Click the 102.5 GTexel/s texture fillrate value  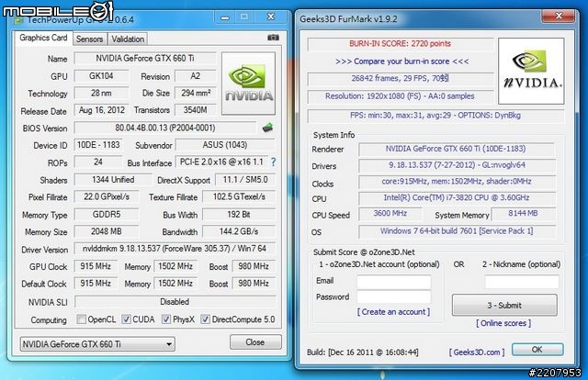[239, 196]
